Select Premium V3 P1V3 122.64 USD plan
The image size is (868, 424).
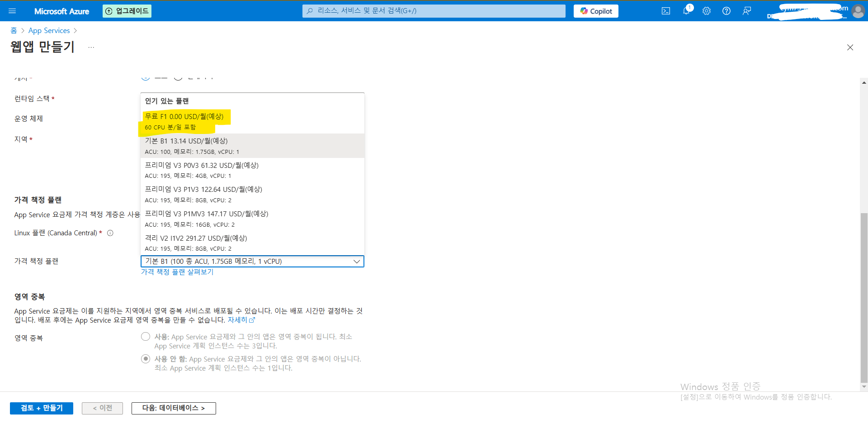[x=252, y=194]
